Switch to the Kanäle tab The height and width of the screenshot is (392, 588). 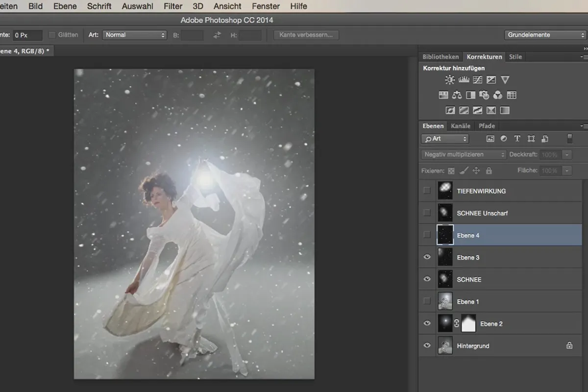click(x=460, y=126)
